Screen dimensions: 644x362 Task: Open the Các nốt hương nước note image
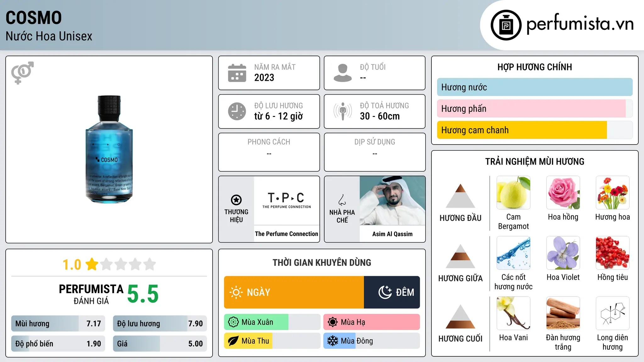(514, 253)
